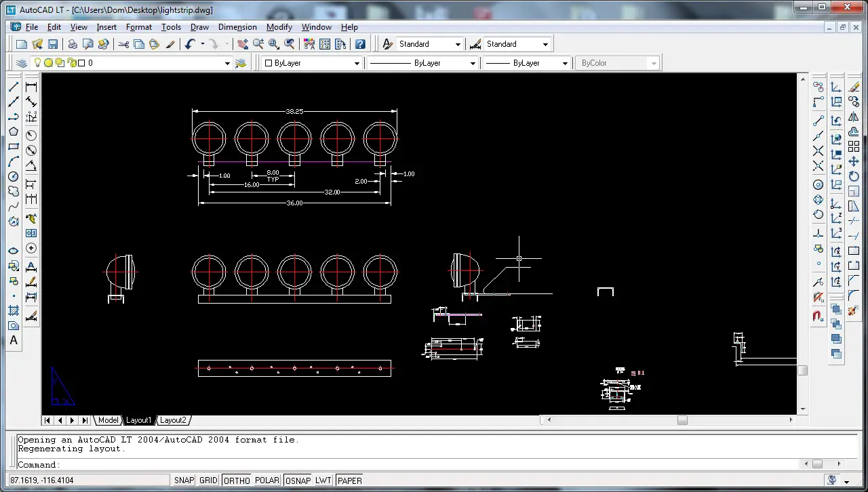
Task: Open a drawing file icon
Action: 37,44
